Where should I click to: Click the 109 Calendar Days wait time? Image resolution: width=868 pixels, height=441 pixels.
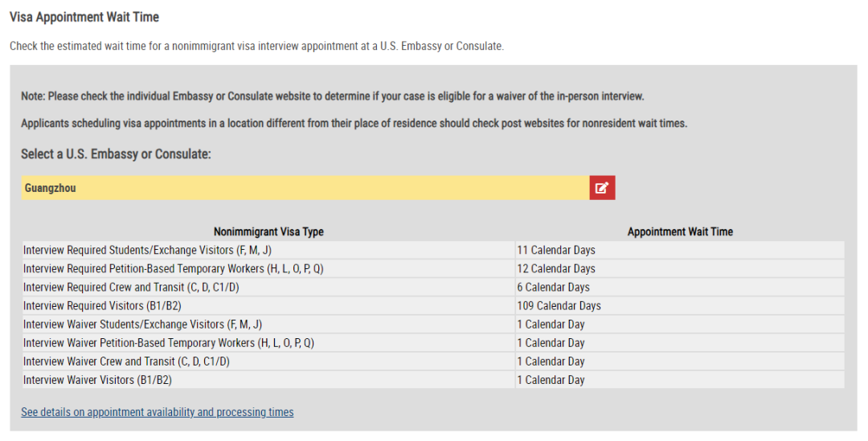point(559,306)
